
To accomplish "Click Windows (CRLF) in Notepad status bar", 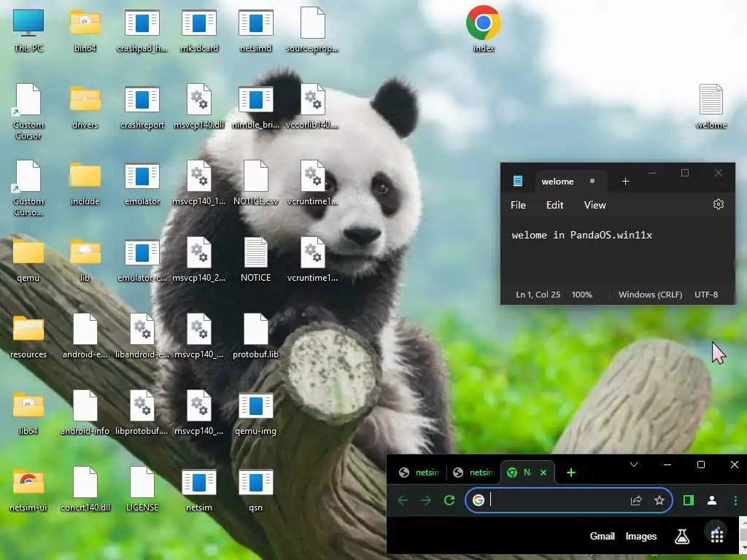I will (650, 295).
